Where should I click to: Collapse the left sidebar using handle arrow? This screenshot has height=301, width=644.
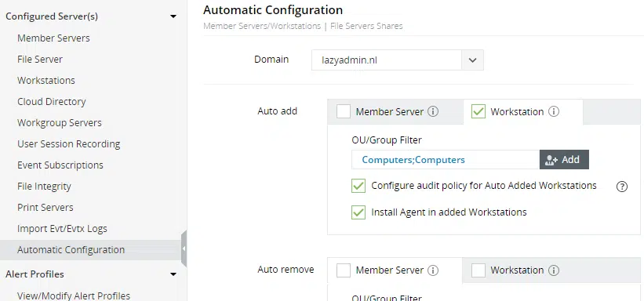(x=184, y=248)
